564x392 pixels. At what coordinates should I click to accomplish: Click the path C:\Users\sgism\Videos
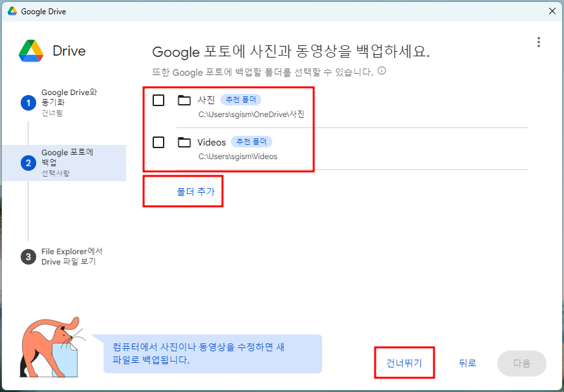coord(238,157)
